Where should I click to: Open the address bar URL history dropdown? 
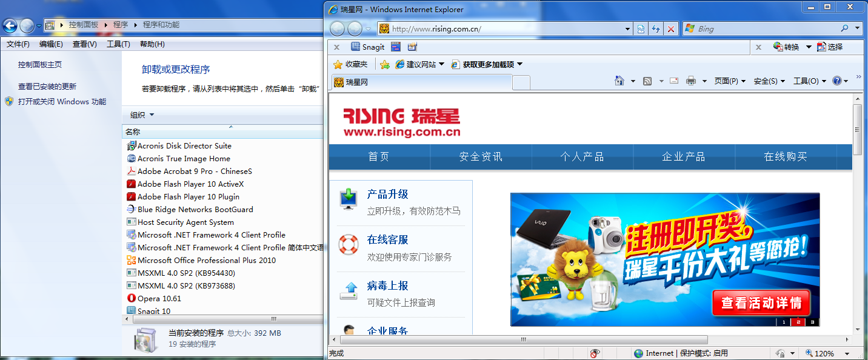pos(628,28)
